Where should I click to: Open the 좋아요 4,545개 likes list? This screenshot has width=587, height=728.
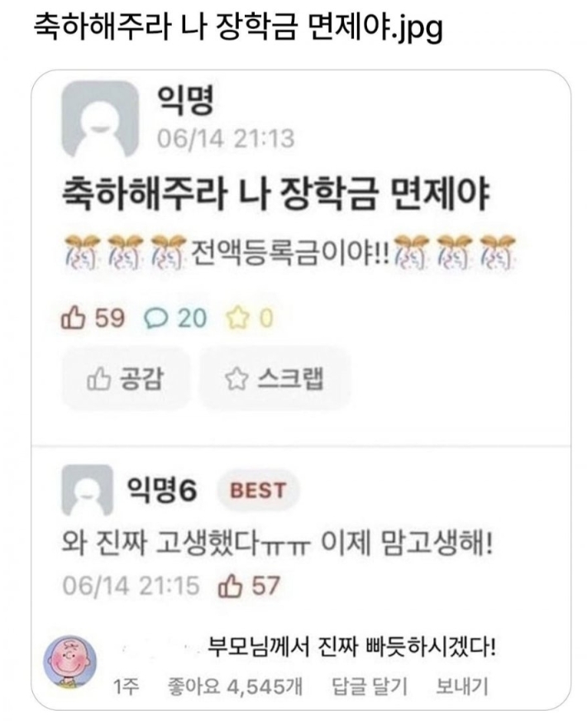tap(236, 686)
